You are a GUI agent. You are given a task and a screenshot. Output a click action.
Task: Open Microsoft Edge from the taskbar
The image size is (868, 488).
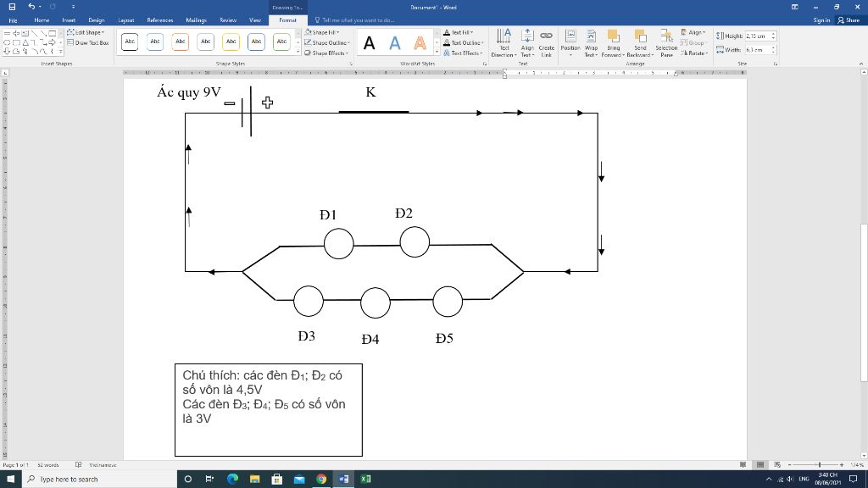coord(232,480)
